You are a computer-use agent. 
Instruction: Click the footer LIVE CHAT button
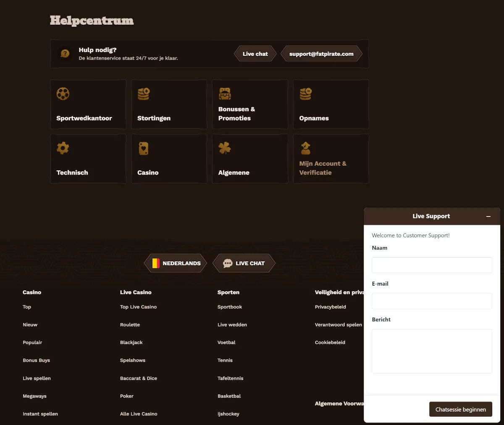244,263
